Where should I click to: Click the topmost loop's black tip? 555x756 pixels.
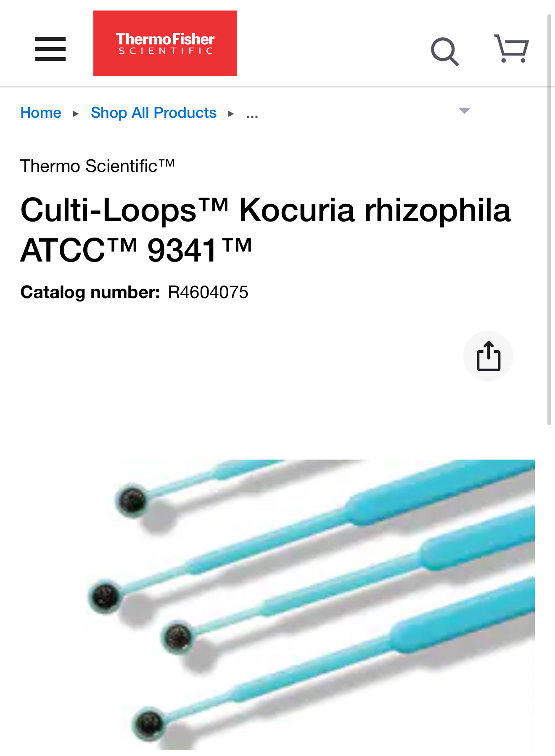(x=132, y=500)
